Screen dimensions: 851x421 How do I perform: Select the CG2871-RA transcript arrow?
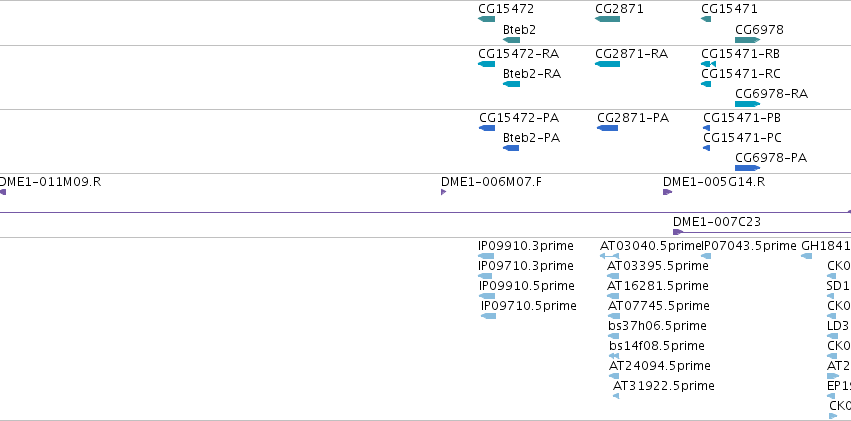607,64
